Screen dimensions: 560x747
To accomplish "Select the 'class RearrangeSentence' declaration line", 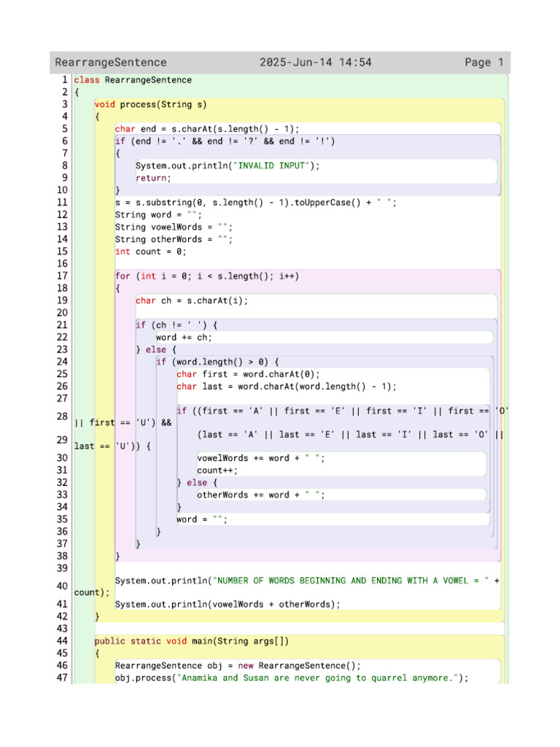I will (133, 80).
